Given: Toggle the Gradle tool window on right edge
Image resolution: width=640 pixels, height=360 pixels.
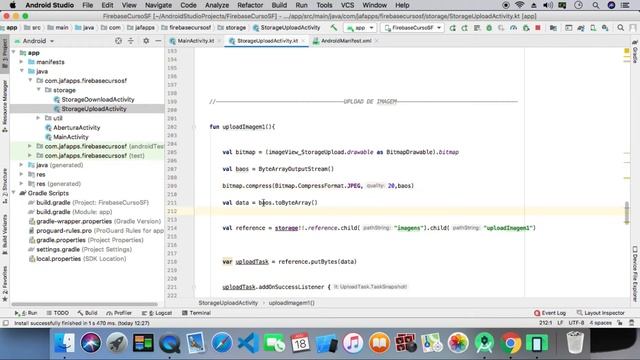Looking at the screenshot, I should [x=635, y=52].
